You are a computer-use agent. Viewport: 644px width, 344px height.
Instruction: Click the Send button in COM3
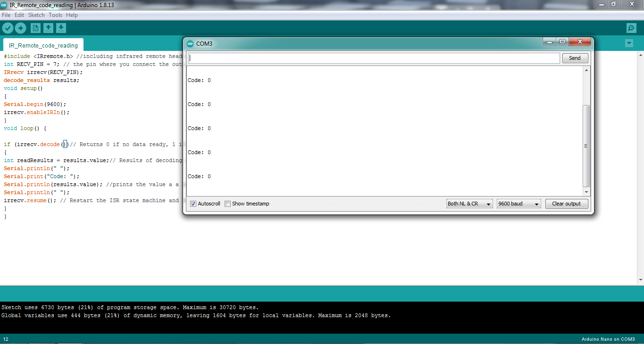(575, 58)
